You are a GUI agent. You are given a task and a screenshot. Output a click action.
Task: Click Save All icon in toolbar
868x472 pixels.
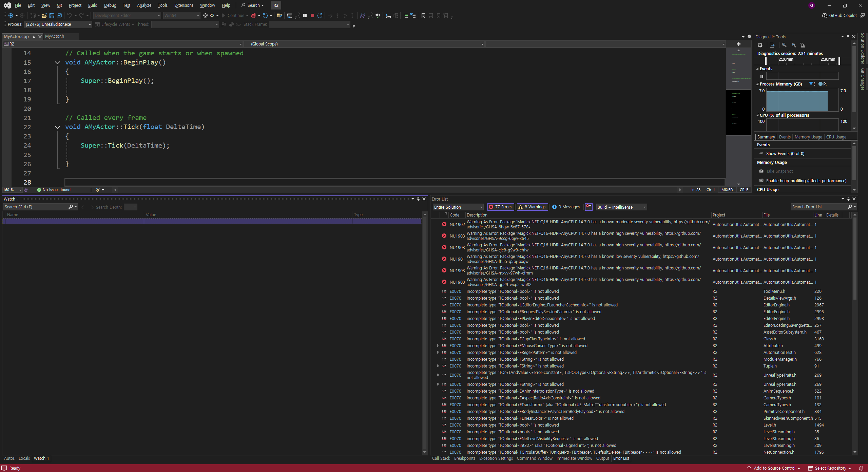(59, 16)
